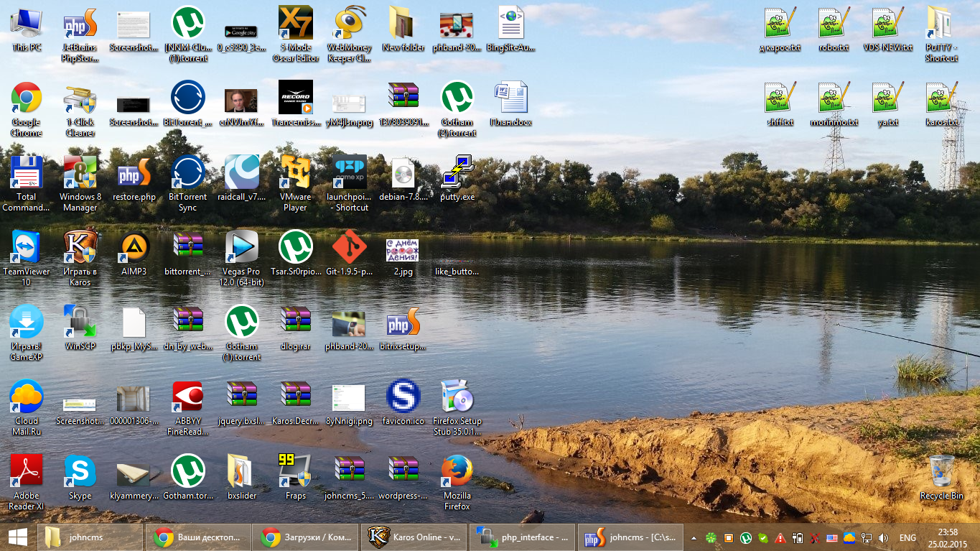Launch TeamViewer 10 from the desktop

(27, 248)
